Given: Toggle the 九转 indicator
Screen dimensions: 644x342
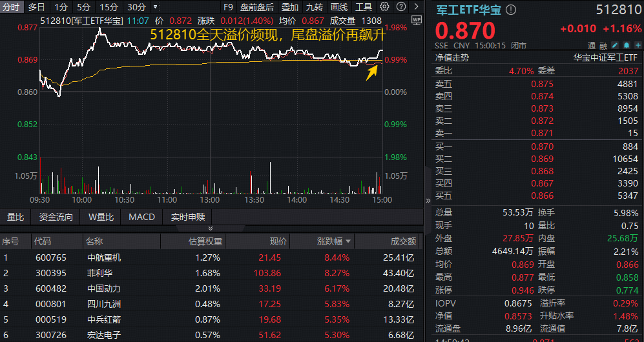Looking at the screenshot, I should (315, 7).
